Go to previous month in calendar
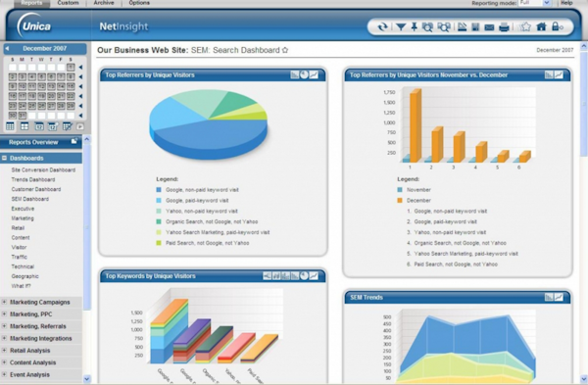The height and width of the screenshot is (385, 588). 7,48
